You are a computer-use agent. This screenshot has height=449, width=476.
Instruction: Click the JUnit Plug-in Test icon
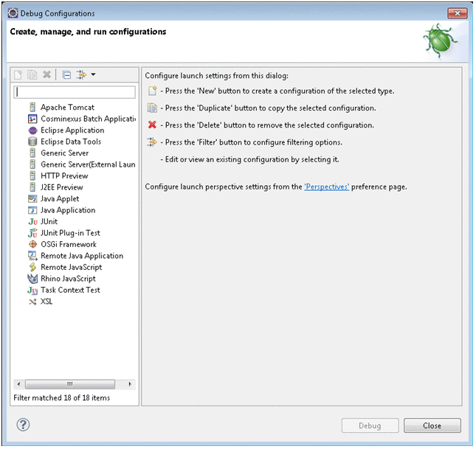(x=32, y=233)
